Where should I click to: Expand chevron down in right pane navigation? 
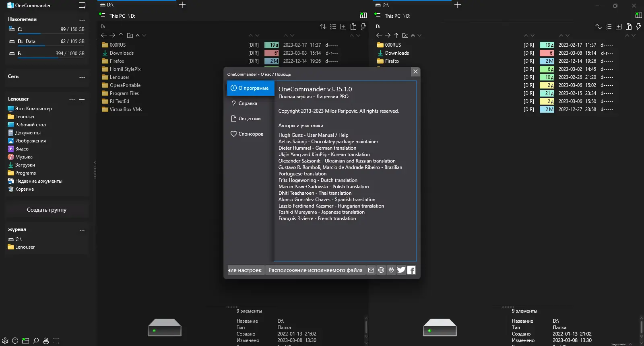(419, 35)
